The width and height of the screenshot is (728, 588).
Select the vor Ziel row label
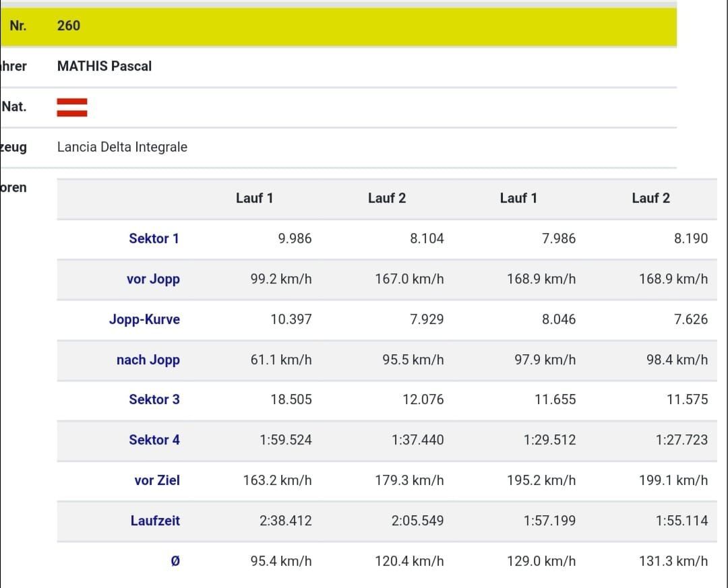coord(157,480)
